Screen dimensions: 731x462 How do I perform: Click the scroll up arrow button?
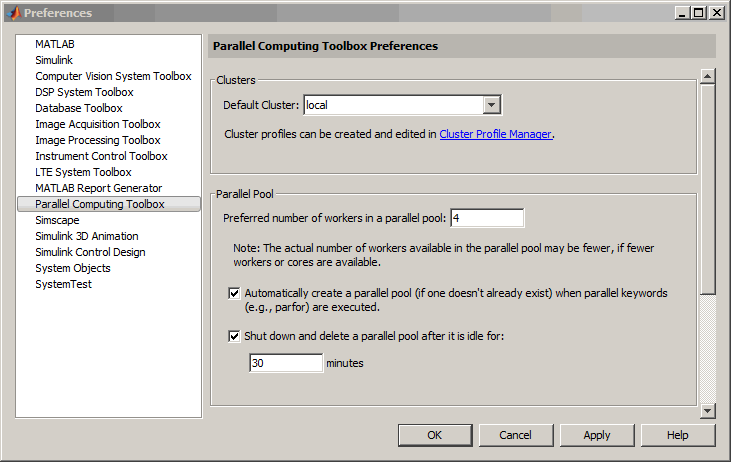[708, 76]
